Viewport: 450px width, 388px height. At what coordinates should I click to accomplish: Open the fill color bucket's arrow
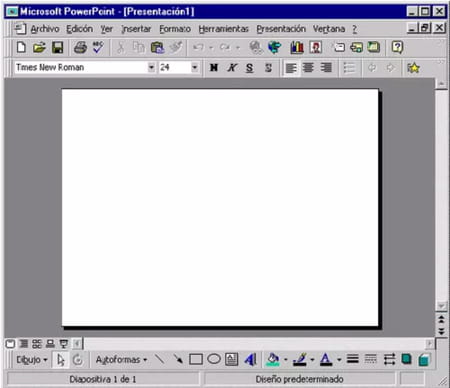(286, 360)
